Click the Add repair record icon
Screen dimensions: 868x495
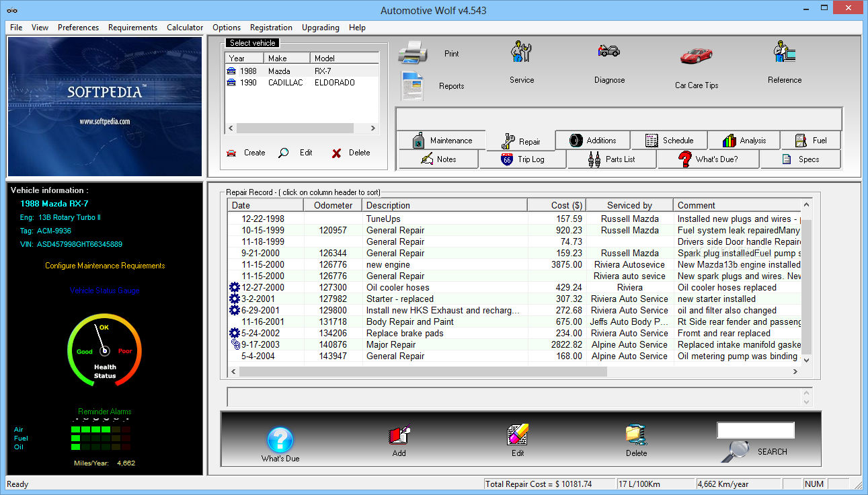(399, 434)
